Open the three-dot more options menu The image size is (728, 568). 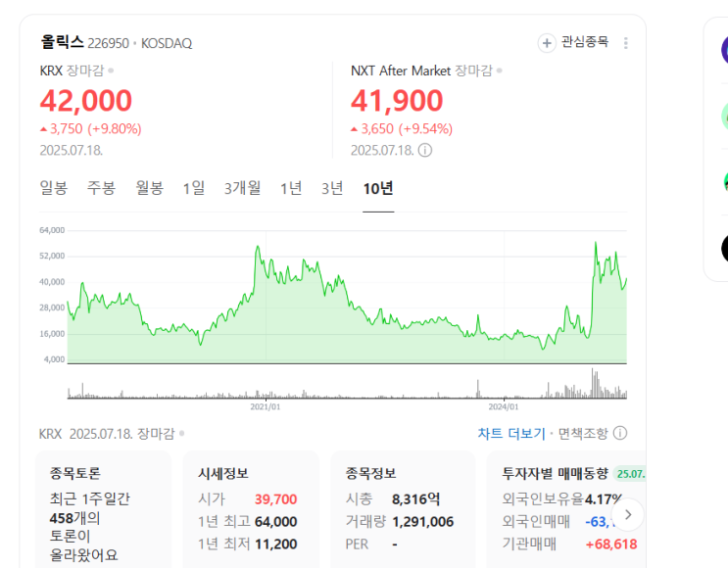(x=626, y=43)
